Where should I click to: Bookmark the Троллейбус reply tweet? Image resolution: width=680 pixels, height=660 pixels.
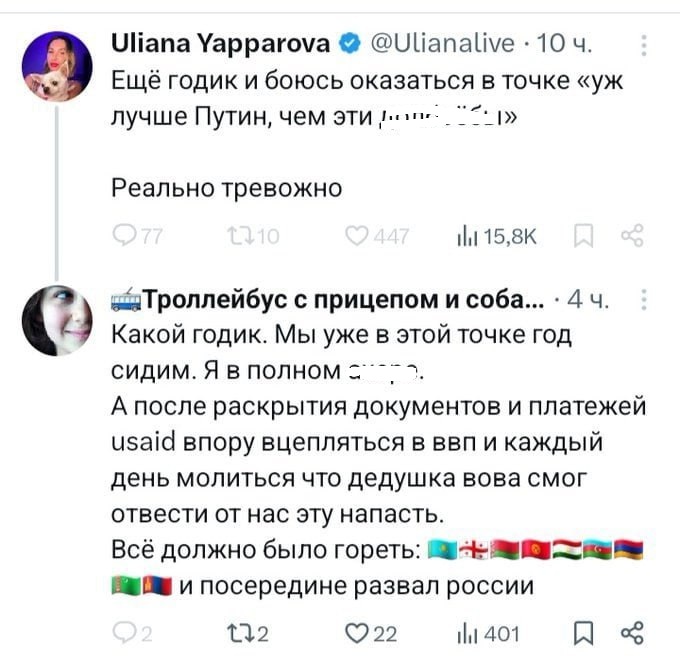tap(585, 631)
